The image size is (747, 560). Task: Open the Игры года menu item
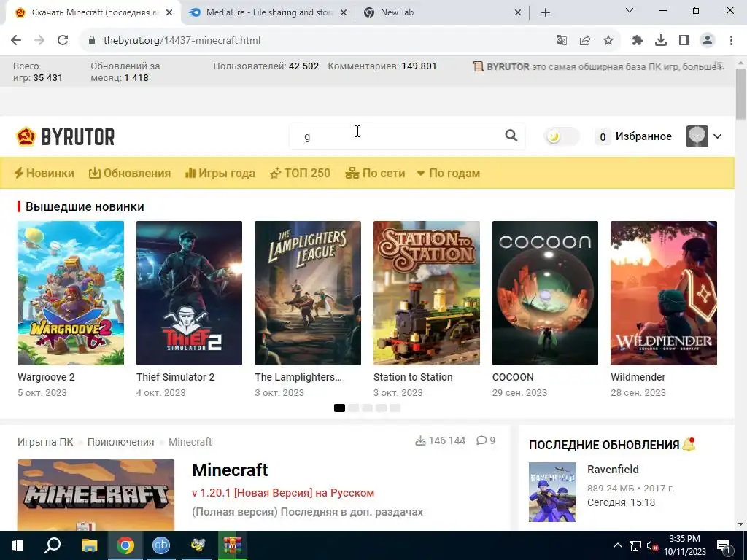(x=220, y=173)
